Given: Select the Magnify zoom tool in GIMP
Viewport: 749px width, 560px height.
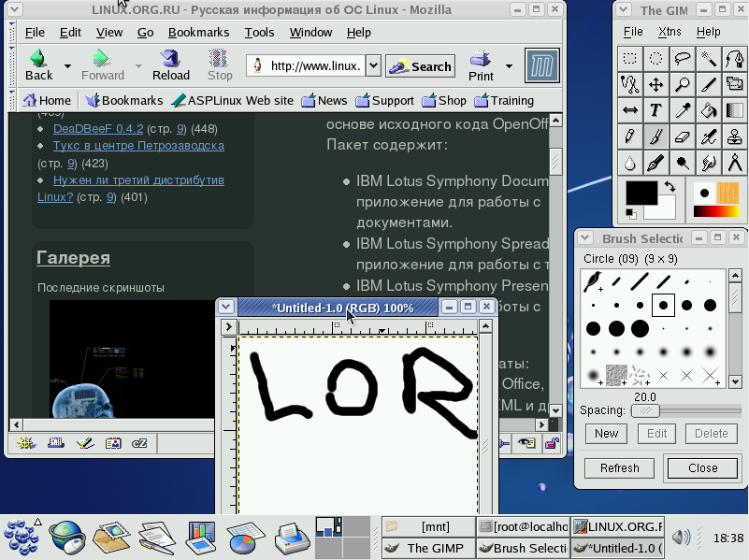Looking at the screenshot, I should pyautogui.click(x=682, y=85).
